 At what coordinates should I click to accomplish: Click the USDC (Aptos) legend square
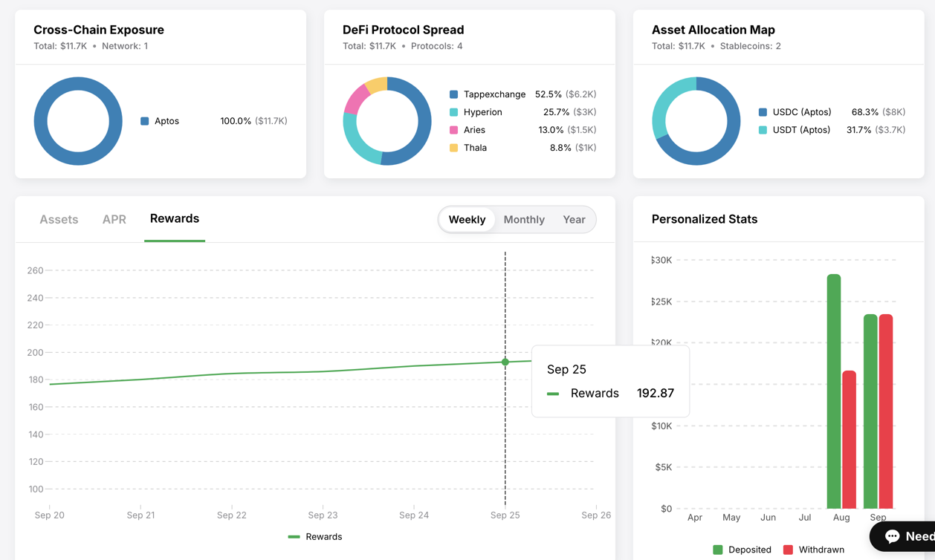(763, 112)
